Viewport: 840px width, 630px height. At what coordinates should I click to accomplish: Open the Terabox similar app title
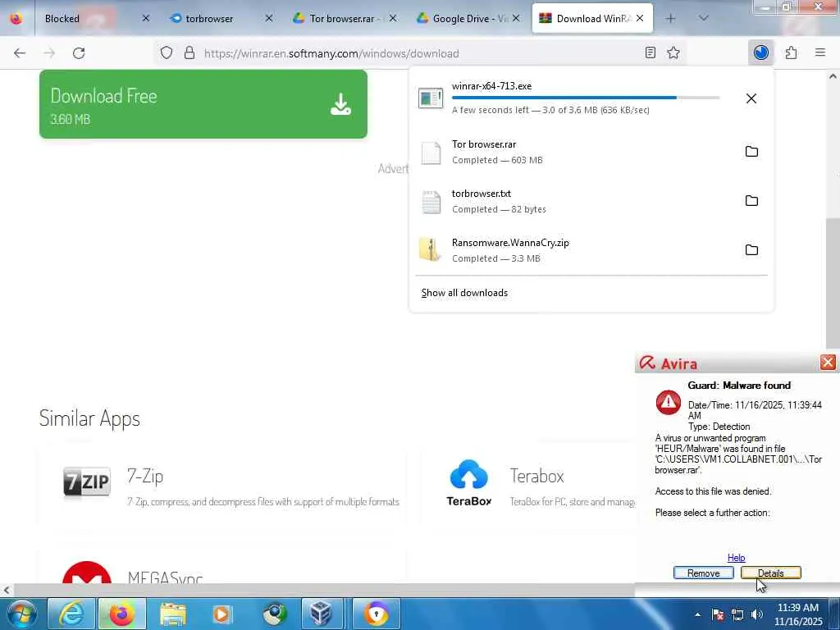click(536, 476)
